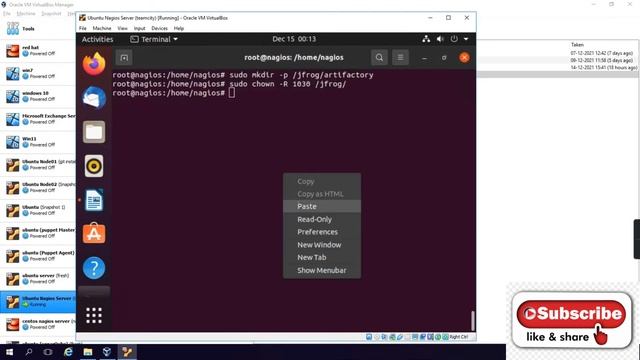The width and height of the screenshot is (640, 360).
Task: Select ubuntu server (fresh) VM
Action: [x=38, y=279]
